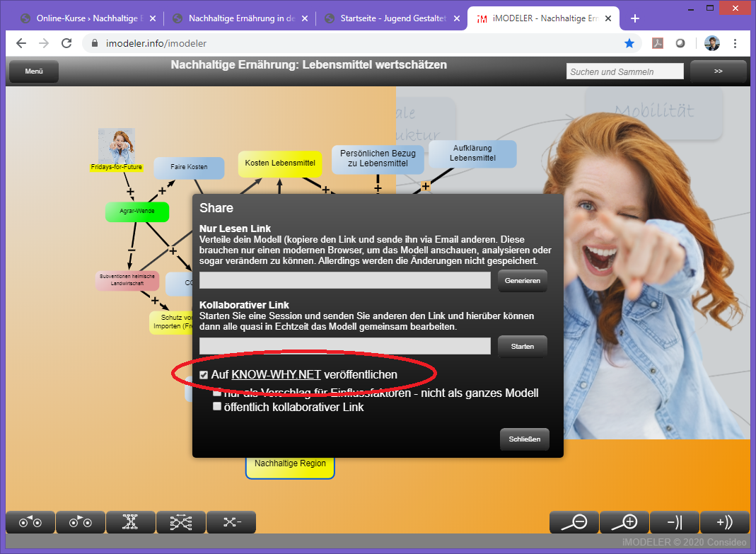
Task: Minimize the browser window
Action: point(692,8)
